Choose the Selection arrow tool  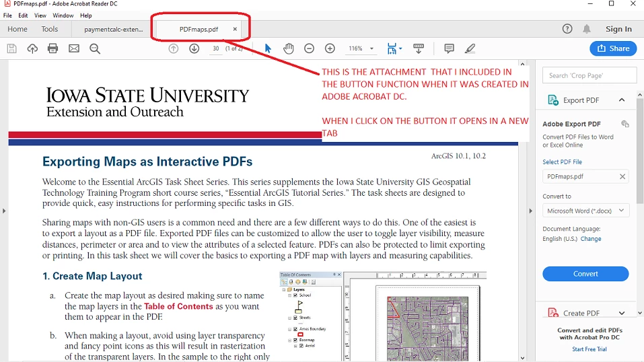(x=268, y=48)
